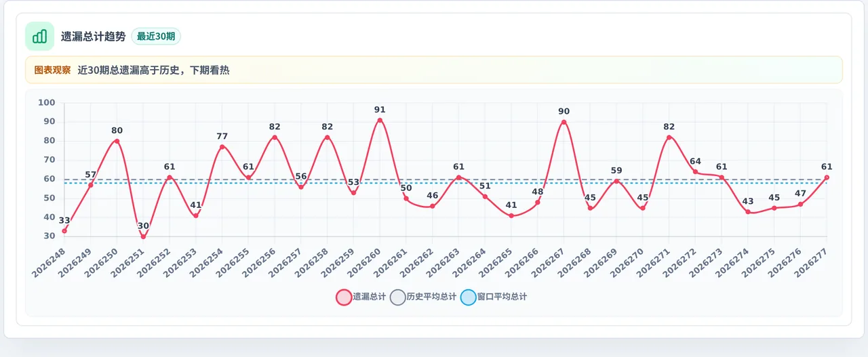Click the x-axis label 2026249
Viewport: 868px width, 357px height.
75,262
